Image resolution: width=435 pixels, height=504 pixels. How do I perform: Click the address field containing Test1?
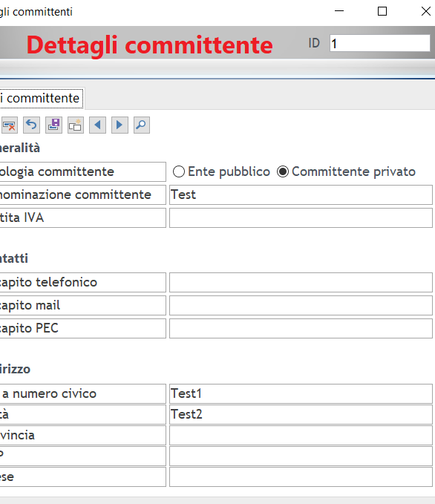(301, 393)
